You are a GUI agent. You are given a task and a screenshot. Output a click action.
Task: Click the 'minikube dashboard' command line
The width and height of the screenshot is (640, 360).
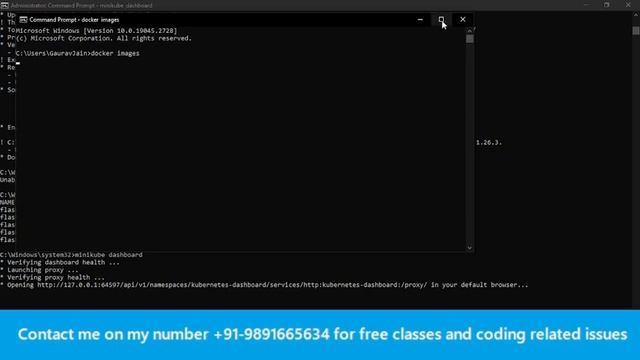(71, 255)
